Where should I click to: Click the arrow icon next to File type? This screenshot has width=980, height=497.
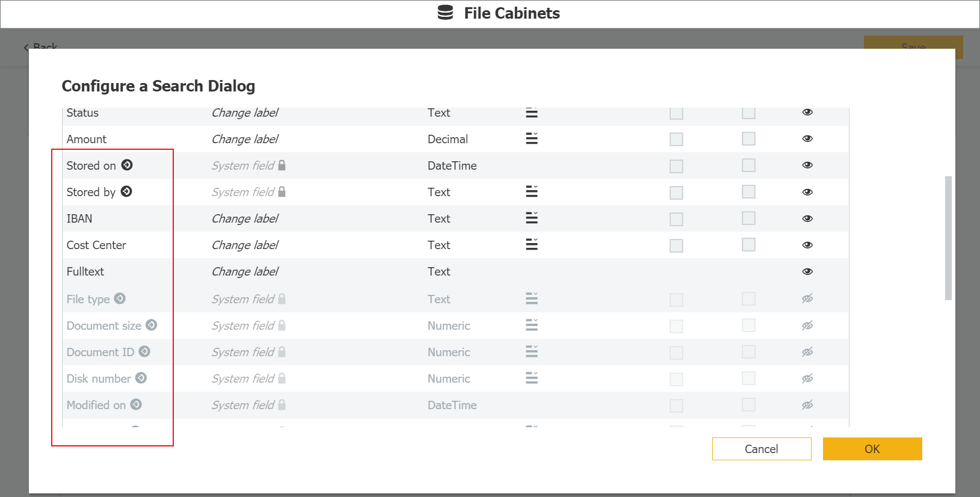(120, 298)
